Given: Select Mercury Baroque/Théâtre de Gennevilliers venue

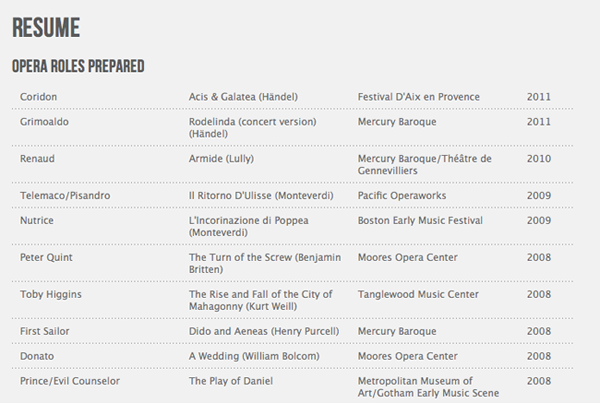Looking at the screenshot, I should click(x=424, y=165).
